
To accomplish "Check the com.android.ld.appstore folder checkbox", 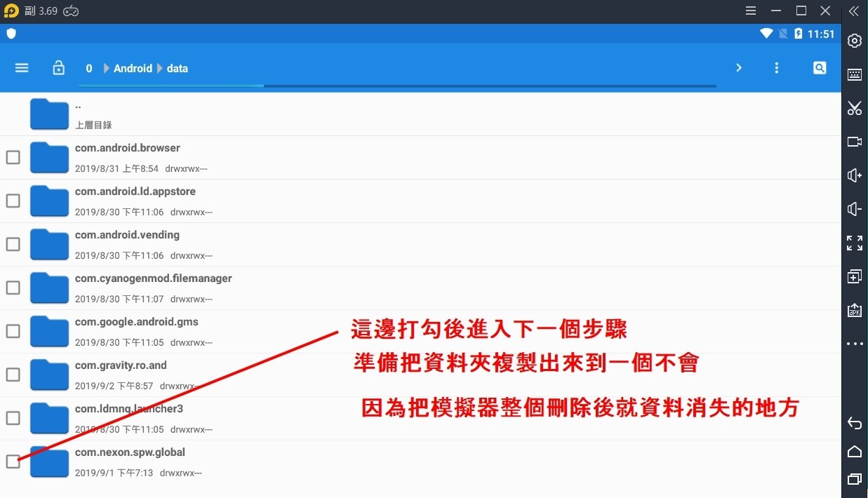I will click(x=13, y=201).
